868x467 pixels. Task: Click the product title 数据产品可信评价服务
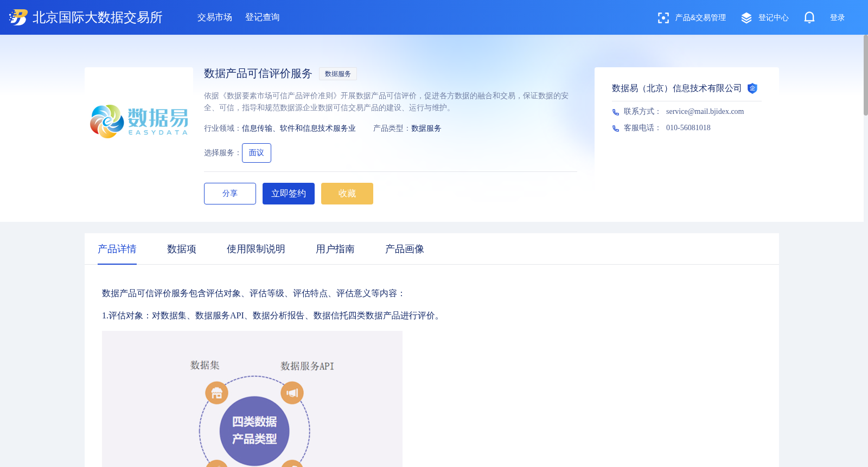(258, 74)
